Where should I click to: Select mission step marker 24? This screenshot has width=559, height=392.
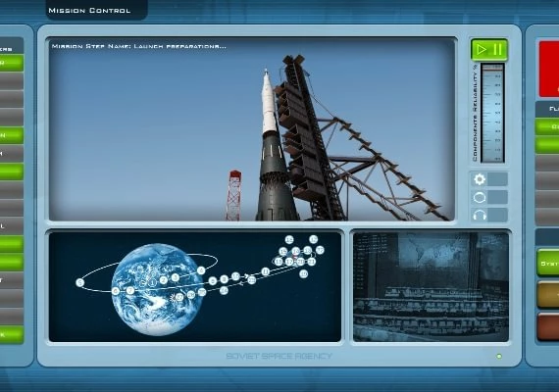(x=224, y=290)
